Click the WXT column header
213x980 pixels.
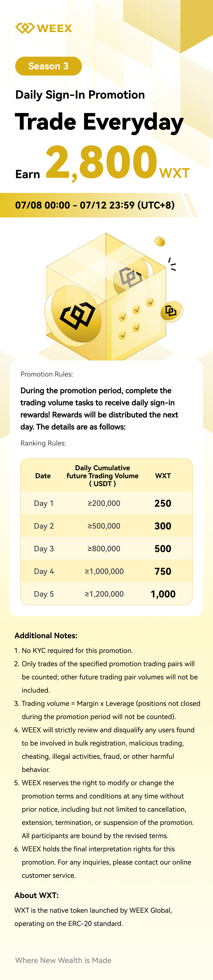(x=163, y=476)
